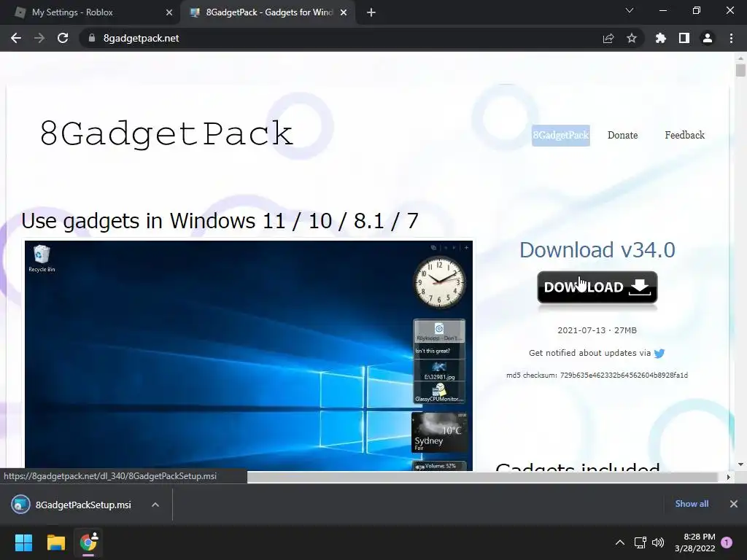Viewport: 747px width, 560px height.
Task: Open a new browser tab
Action: tap(371, 13)
